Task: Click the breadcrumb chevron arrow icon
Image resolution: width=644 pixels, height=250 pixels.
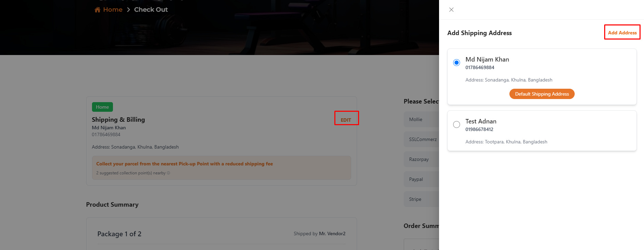Action: pyautogui.click(x=128, y=10)
